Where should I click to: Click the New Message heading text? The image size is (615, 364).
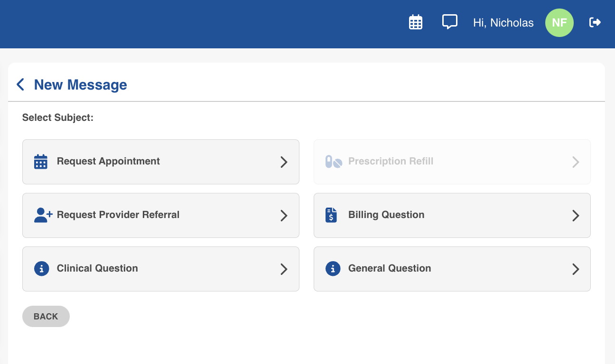[81, 85]
